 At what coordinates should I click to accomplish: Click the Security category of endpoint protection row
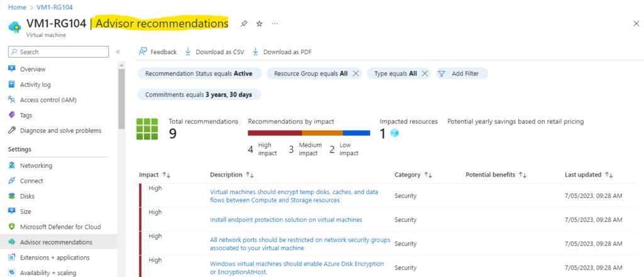[x=406, y=220]
